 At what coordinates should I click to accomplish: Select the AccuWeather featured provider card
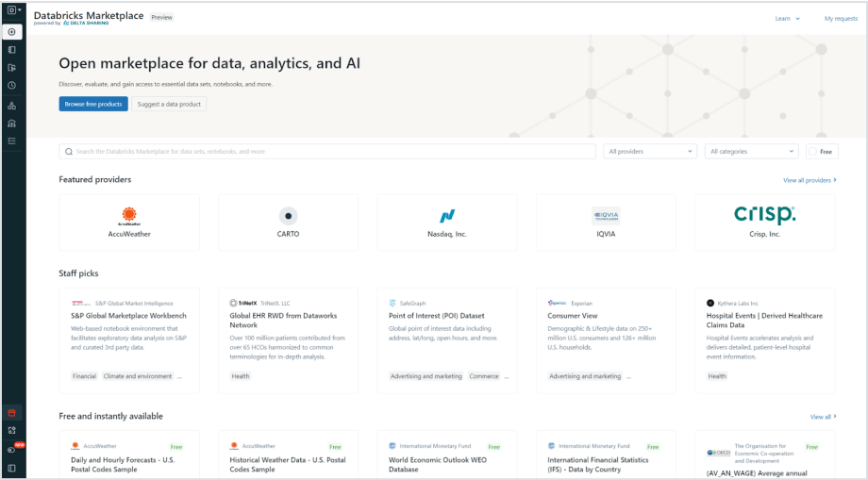pos(129,223)
